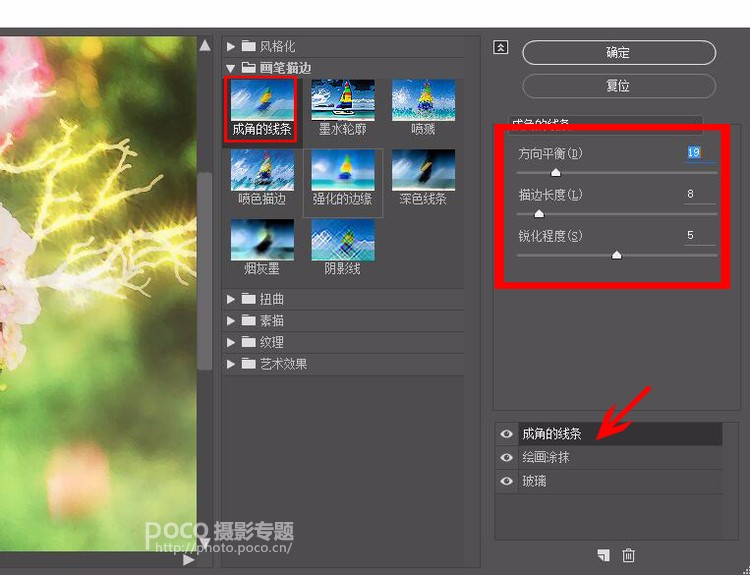
Task: Expand the 艺术效果 filter folder
Action: click(231, 364)
